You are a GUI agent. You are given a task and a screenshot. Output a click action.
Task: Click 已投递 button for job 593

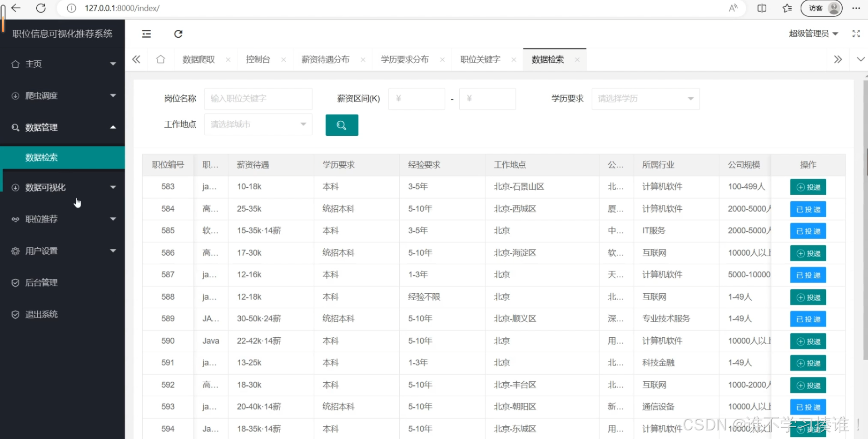pyautogui.click(x=808, y=407)
